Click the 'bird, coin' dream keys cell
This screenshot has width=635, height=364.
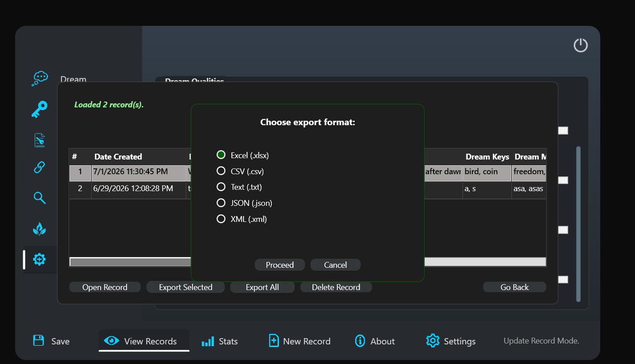click(487, 173)
